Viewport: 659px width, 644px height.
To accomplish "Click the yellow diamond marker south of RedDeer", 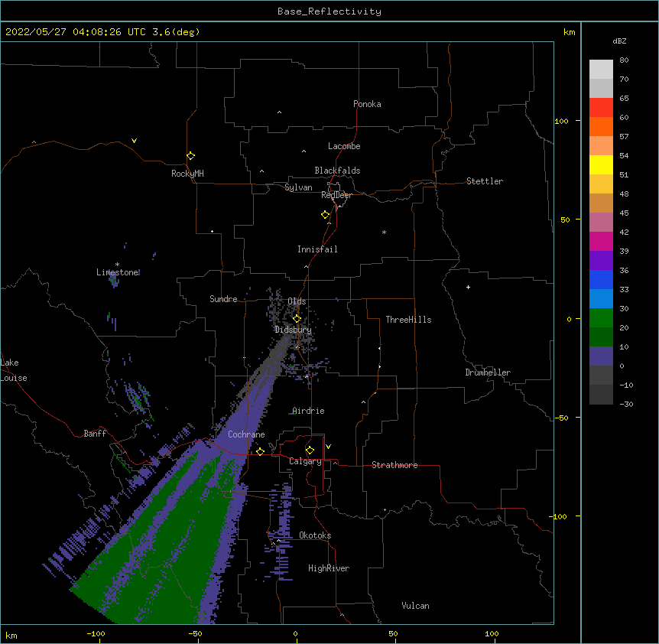I will [x=326, y=215].
